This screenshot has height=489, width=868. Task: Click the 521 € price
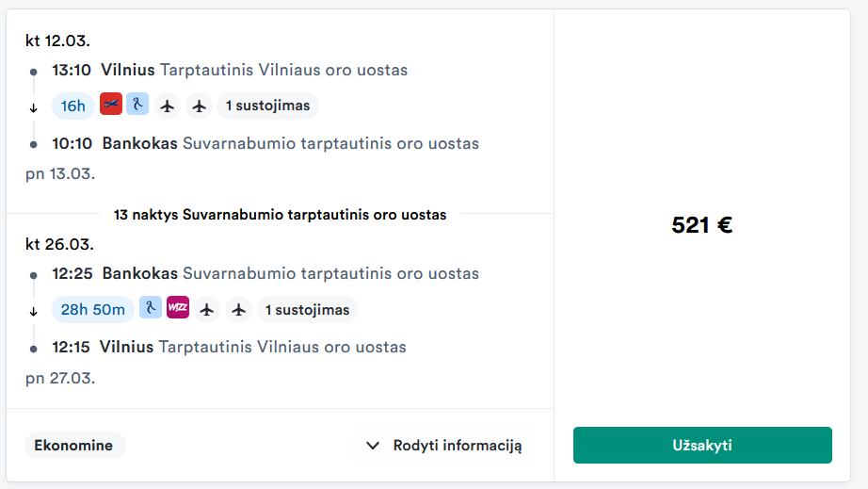point(701,225)
